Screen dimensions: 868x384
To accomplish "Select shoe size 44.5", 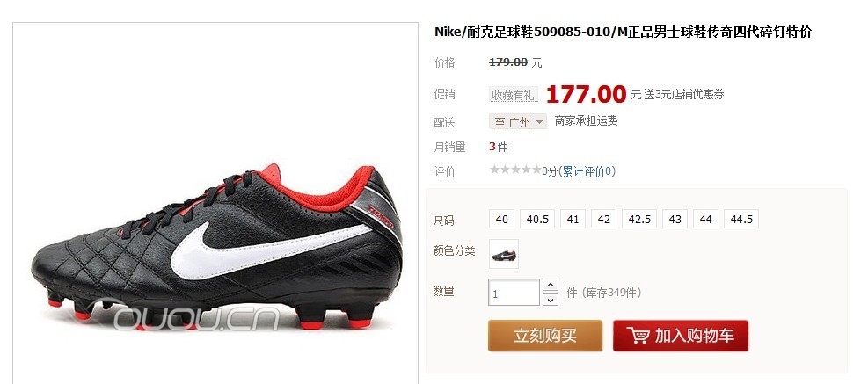I will [741, 219].
